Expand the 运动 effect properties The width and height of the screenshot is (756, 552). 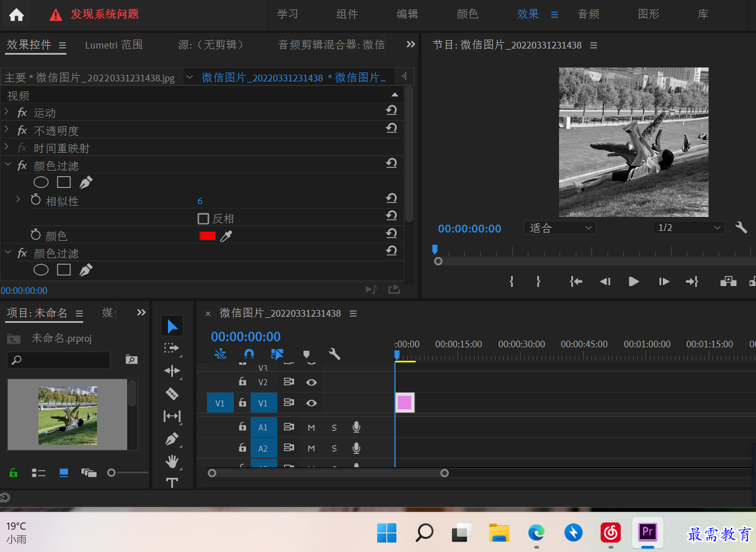pos(6,112)
